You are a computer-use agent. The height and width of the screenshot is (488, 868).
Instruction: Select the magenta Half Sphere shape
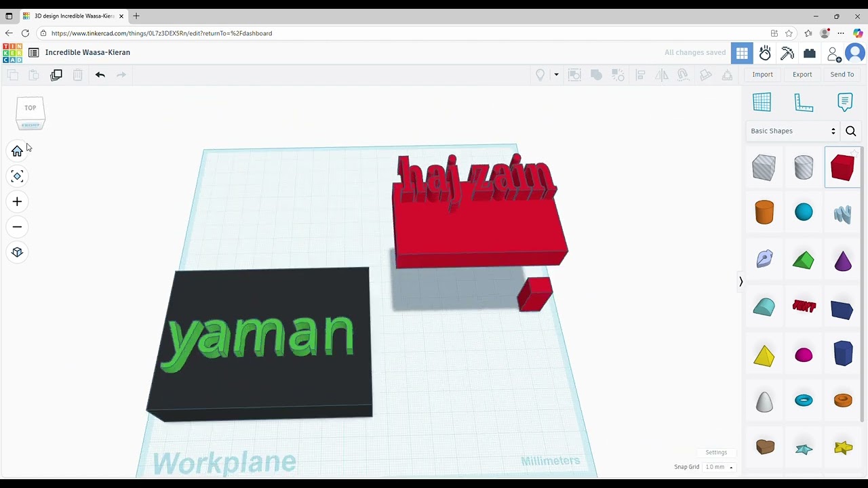click(x=804, y=355)
